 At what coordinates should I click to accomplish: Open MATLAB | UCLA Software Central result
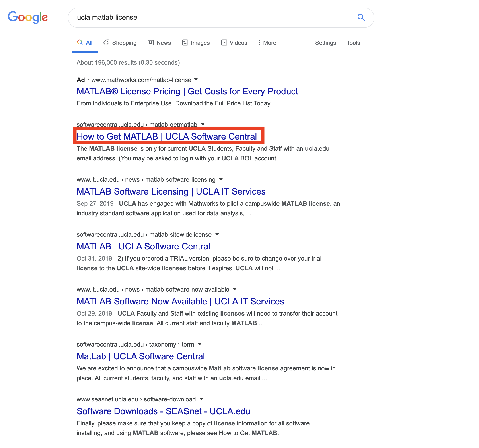click(x=143, y=246)
